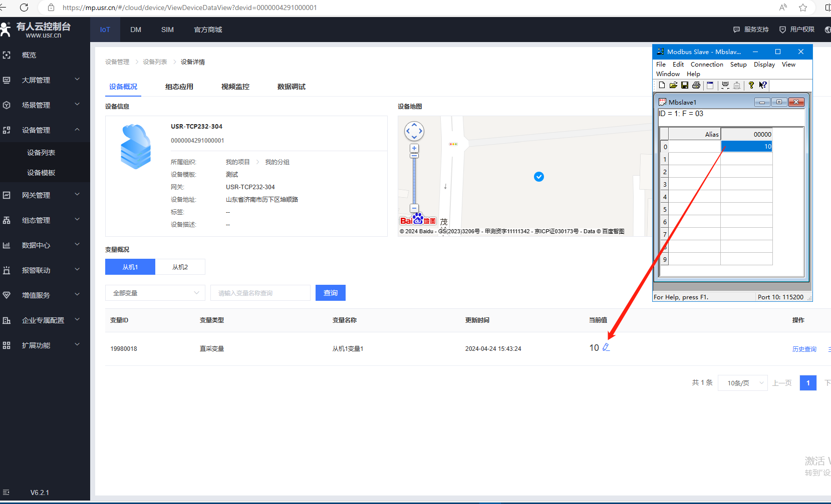831x504 pixels.
Task: Open the Connection menu in Modbus Slave
Action: [706, 65]
